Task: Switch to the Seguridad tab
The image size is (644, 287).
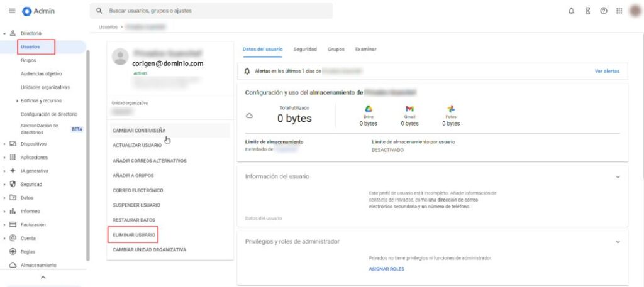Action: pos(305,49)
